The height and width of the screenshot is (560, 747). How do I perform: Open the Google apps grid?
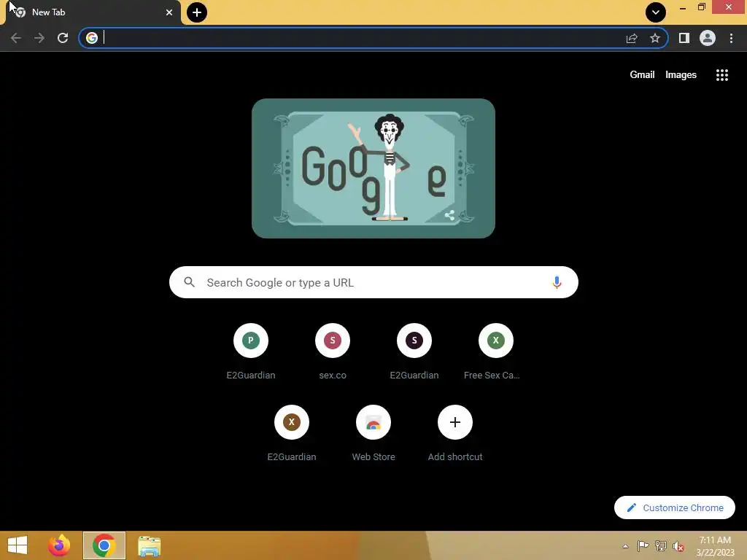pyautogui.click(x=722, y=75)
